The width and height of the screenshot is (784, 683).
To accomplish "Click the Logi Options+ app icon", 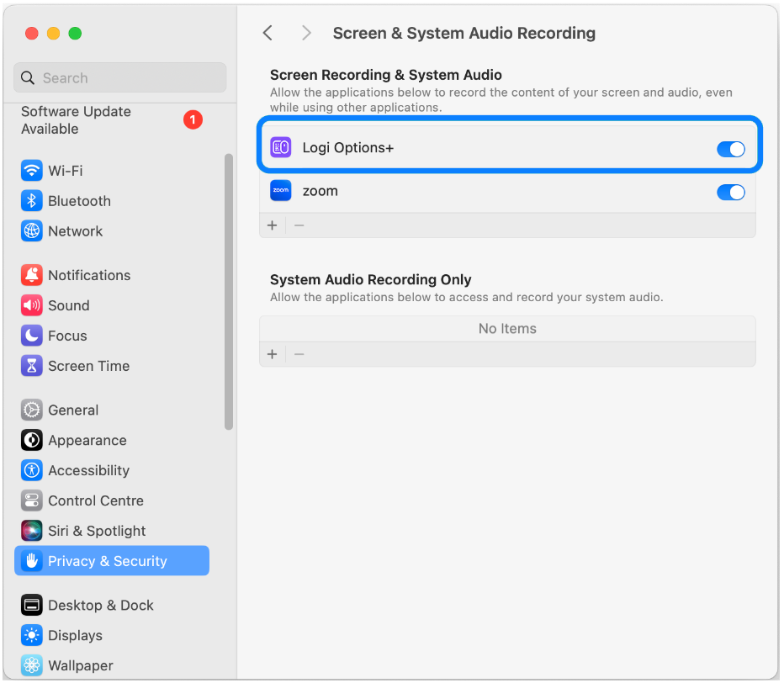I will point(281,148).
